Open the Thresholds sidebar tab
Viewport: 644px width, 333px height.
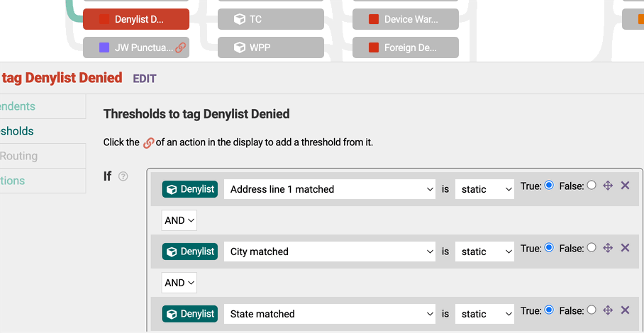pos(17,131)
